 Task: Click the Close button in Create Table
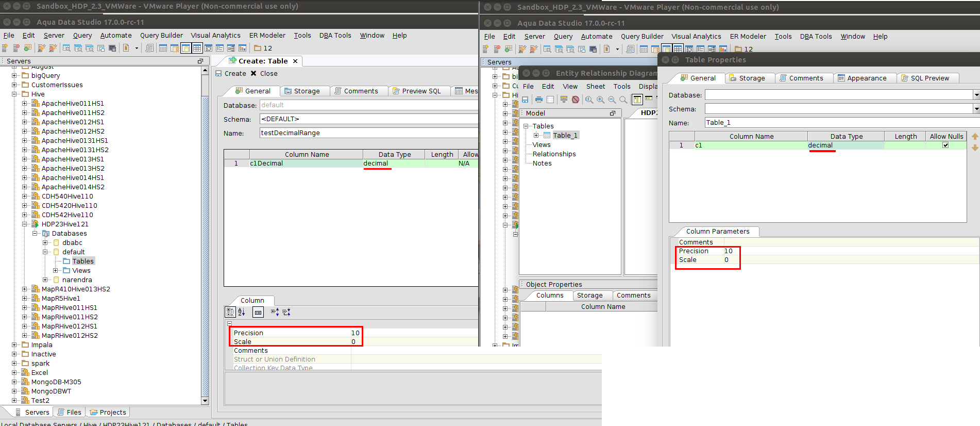click(x=264, y=74)
